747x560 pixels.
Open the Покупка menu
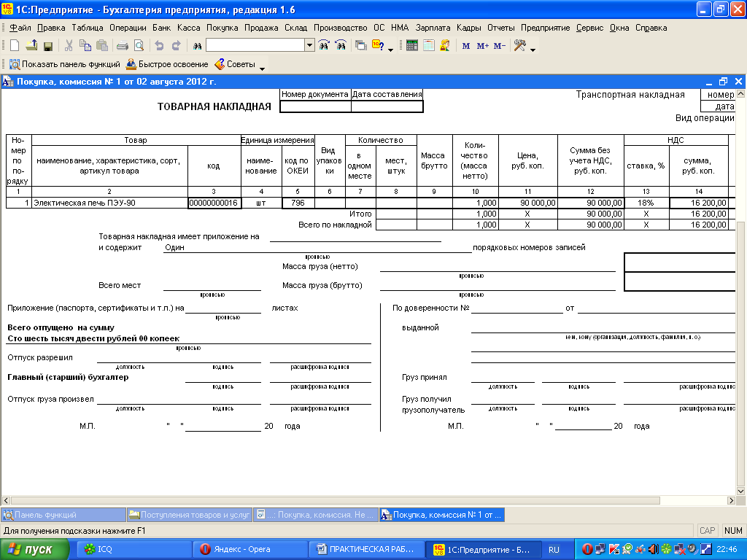222,28
